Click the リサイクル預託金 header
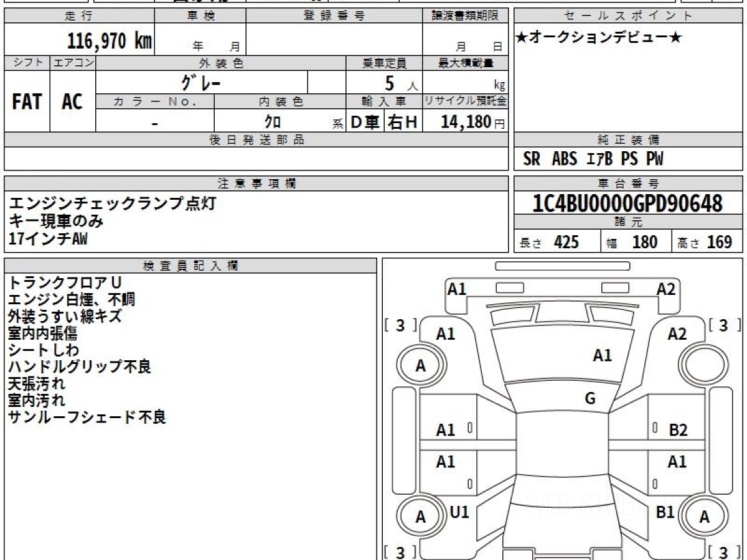The height and width of the screenshot is (560, 747). pyautogui.click(x=465, y=101)
